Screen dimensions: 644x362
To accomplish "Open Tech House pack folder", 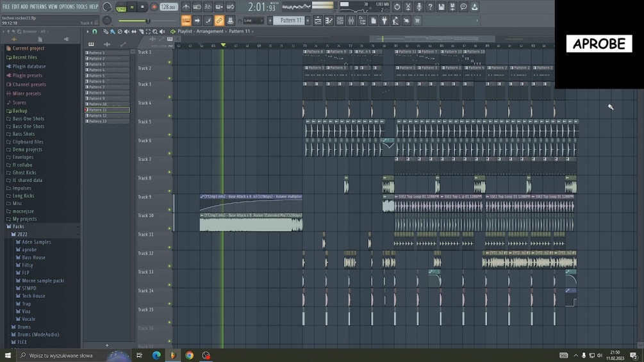I will (x=34, y=296).
